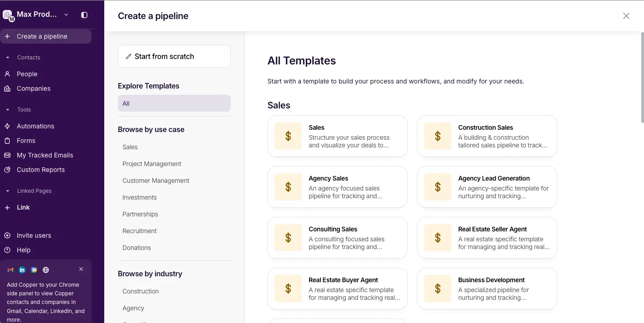Open the People section icon
Viewport: 644px width, 323px height.
pos(7,73)
